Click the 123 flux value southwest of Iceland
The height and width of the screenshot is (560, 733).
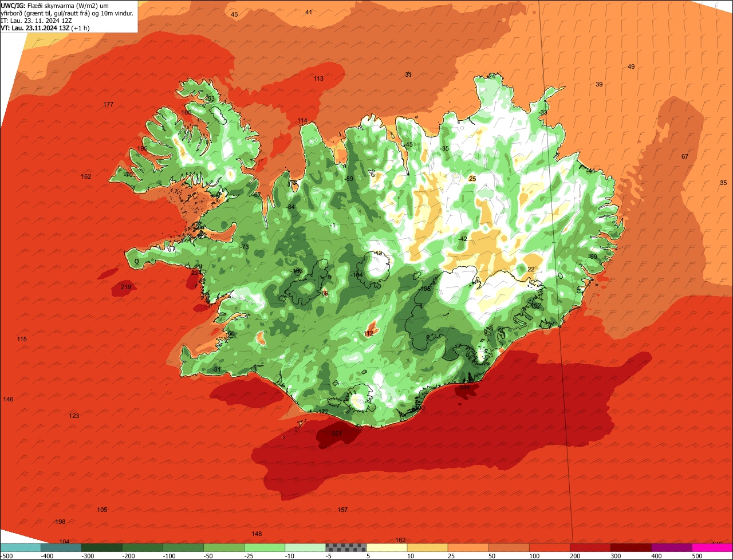point(74,416)
